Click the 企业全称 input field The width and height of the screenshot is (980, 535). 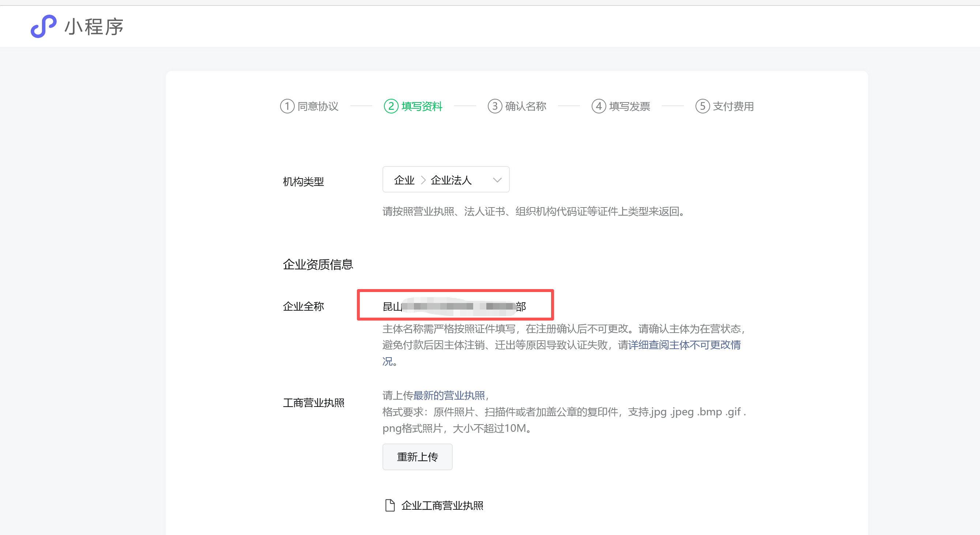click(455, 306)
